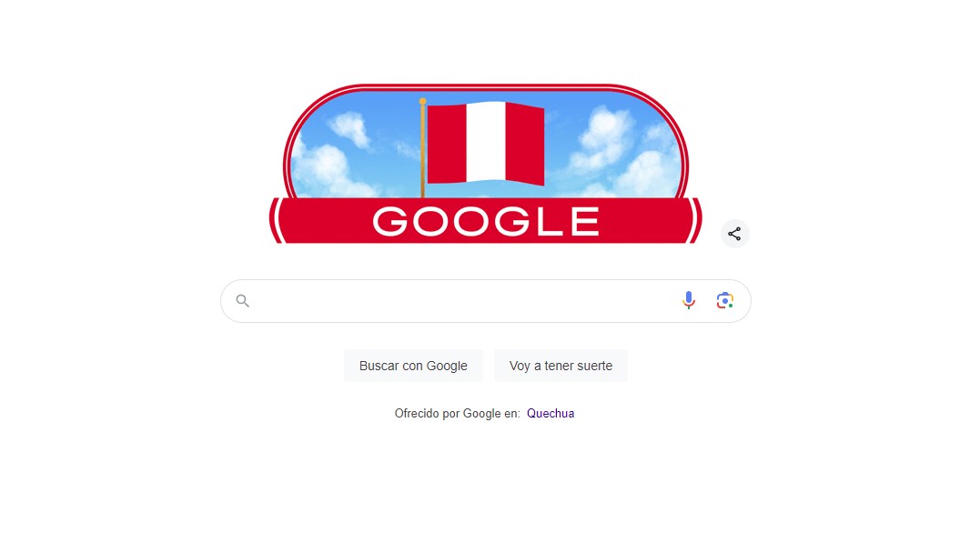Click Voy a tener suerte button
The height and width of the screenshot is (543, 980).
pos(561,366)
